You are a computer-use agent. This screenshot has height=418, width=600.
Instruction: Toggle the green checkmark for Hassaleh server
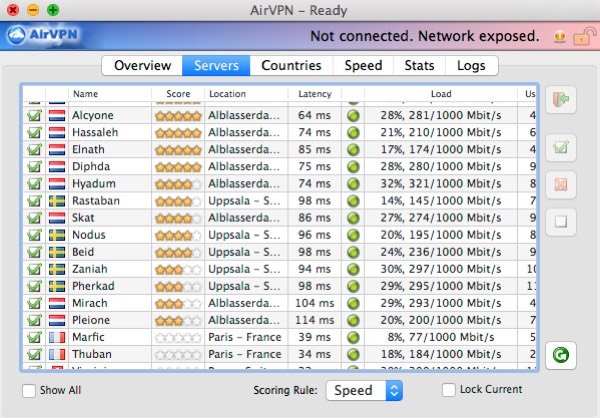[x=34, y=133]
